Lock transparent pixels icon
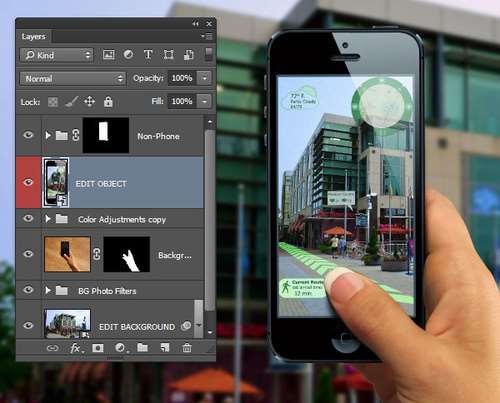The width and height of the screenshot is (500, 403). [x=53, y=102]
